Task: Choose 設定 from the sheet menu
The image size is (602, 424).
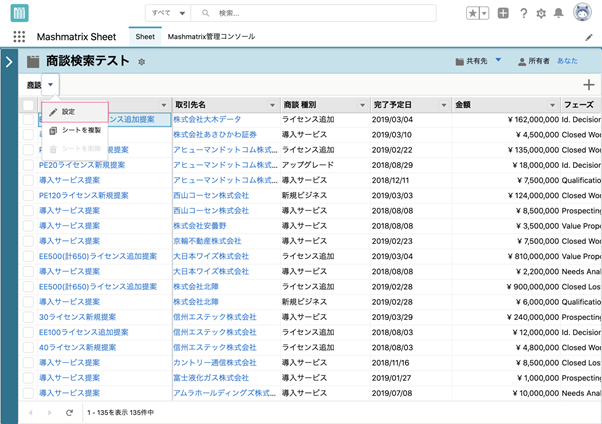Action: (x=75, y=112)
